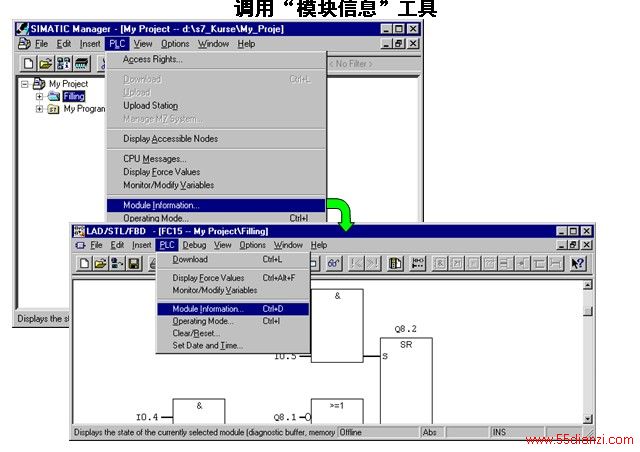Choose Module Information Ctrl+D in LAD/STL/FBD menu

(233, 309)
